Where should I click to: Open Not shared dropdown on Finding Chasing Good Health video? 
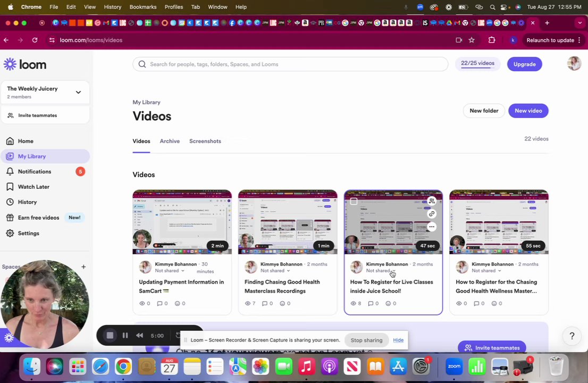click(275, 270)
